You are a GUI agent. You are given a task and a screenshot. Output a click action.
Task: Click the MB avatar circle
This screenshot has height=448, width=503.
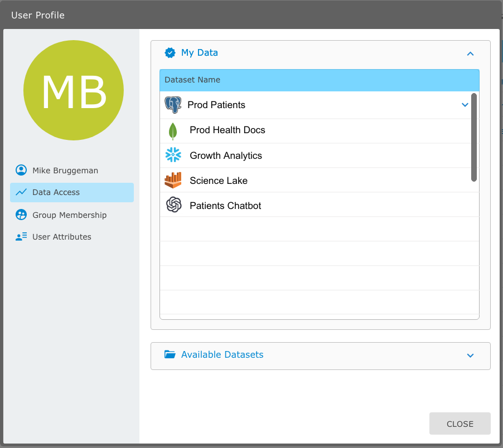[74, 91]
